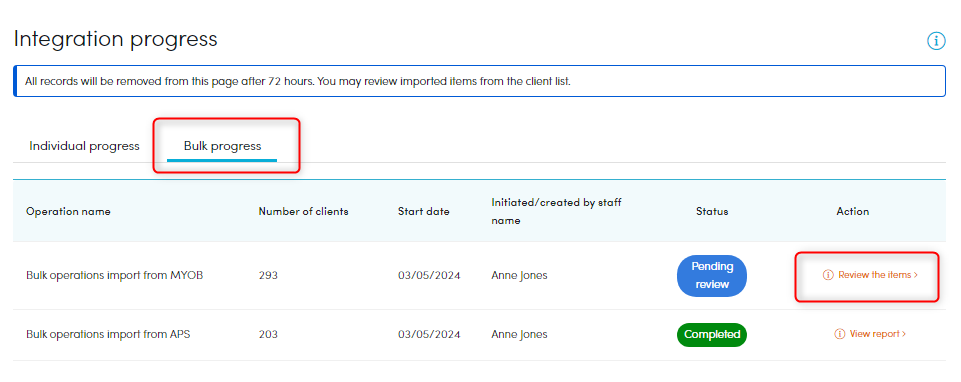
Task: Click the Number of clients column header
Action: 303,211
